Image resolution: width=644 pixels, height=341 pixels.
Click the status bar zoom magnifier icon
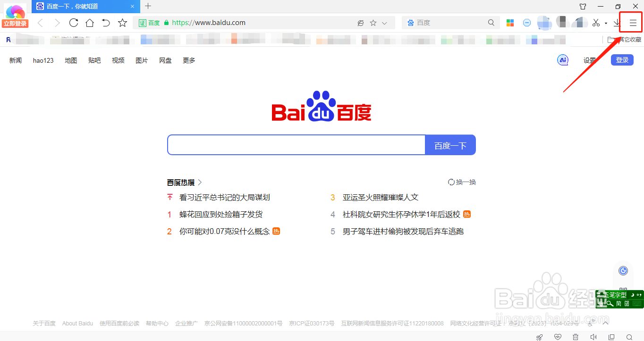629,337
